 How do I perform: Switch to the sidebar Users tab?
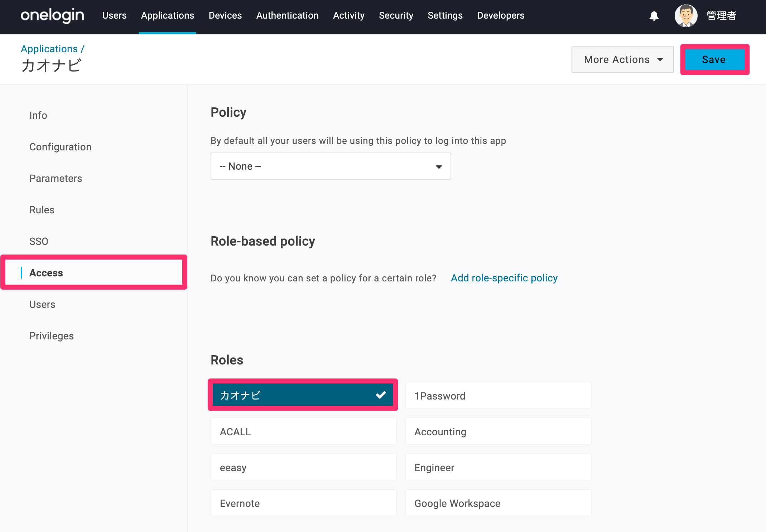click(x=42, y=304)
